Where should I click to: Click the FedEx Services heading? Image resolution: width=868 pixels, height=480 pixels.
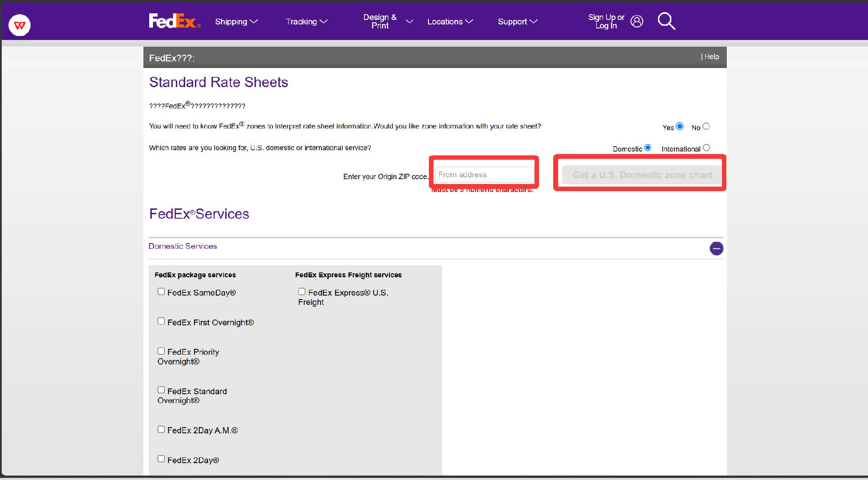tap(199, 214)
